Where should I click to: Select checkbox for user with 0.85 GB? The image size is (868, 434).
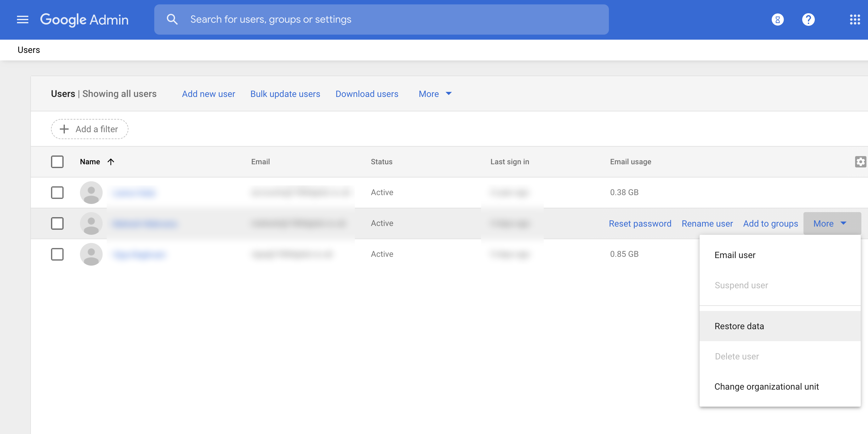57,254
